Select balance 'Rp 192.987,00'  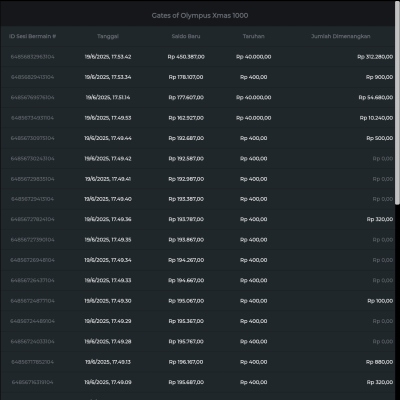(186, 179)
